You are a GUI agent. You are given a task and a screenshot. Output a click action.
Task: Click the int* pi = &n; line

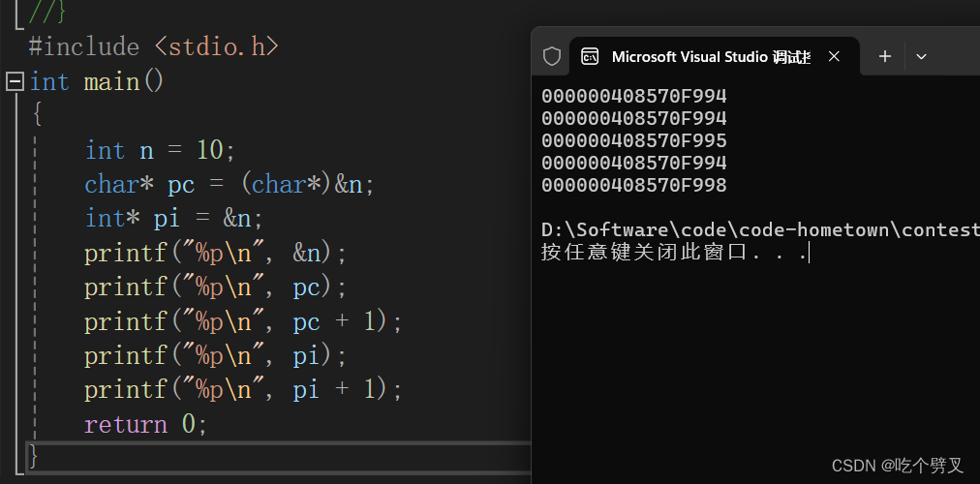(174, 219)
